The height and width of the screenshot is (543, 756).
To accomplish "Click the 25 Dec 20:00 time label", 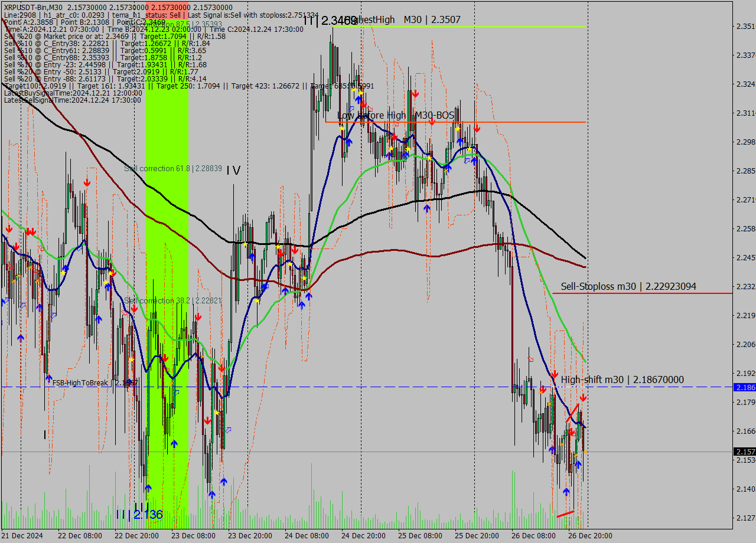I will pyautogui.click(x=477, y=536).
